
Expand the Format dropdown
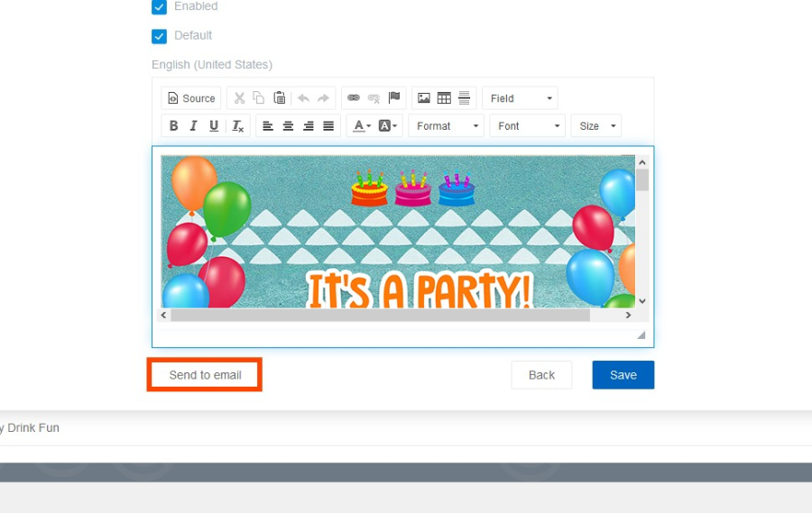pyautogui.click(x=446, y=126)
